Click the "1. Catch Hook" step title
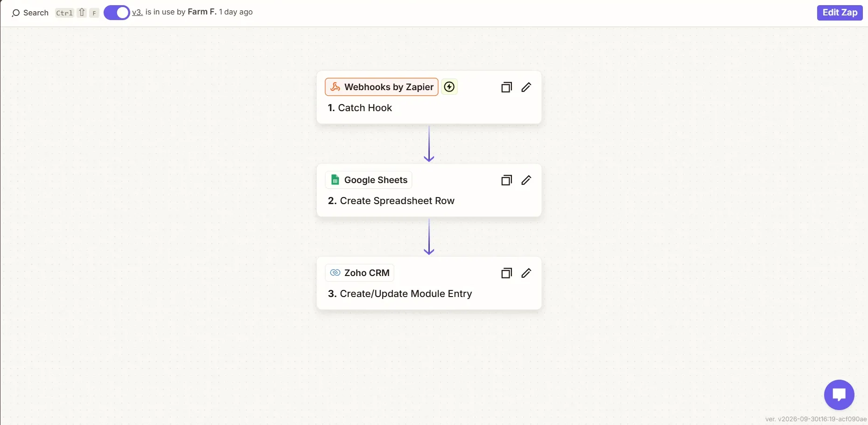This screenshot has width=868, height=425. (x=360, y=108)
